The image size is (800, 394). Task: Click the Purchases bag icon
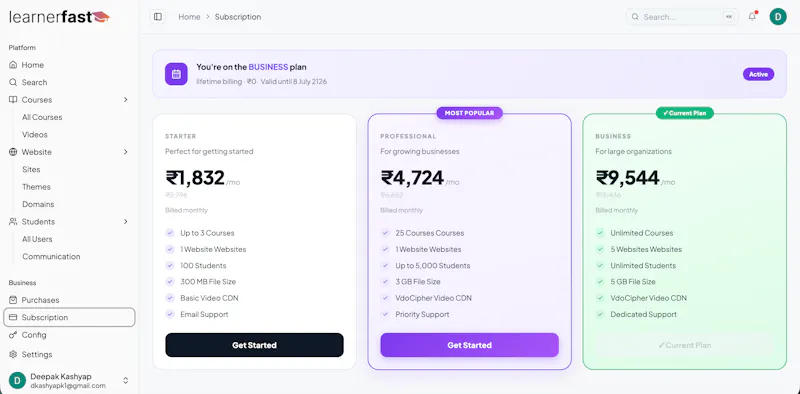tap(13, 300)
